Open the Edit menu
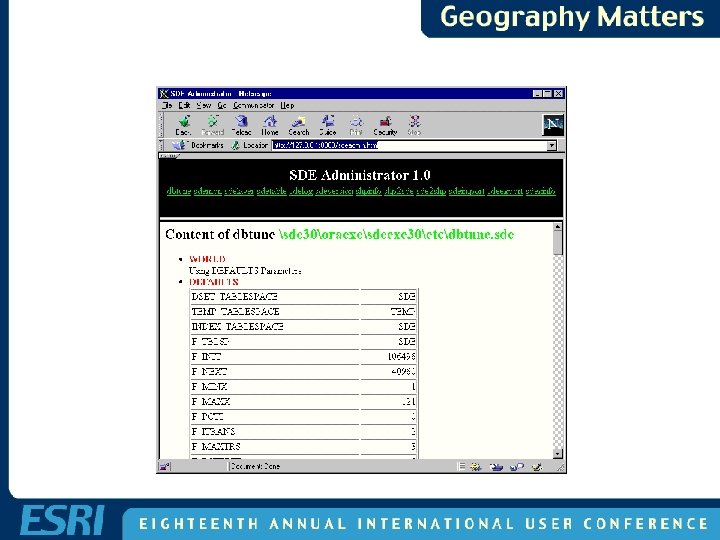Image resolution: width=720 pixels, height=540 pixels. tap(184, 106)
